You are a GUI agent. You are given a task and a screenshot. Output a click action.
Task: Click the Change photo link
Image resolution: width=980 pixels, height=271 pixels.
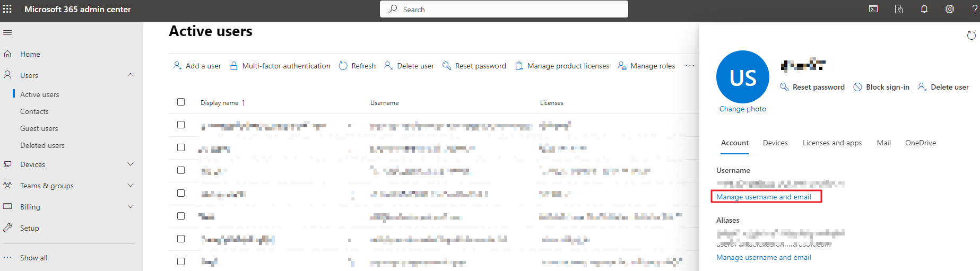tap(743, 109)
